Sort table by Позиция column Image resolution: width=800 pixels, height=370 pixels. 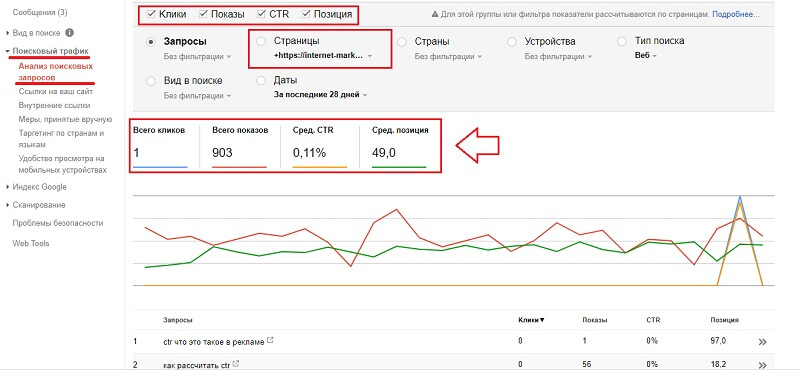click(x=724, y=320)
